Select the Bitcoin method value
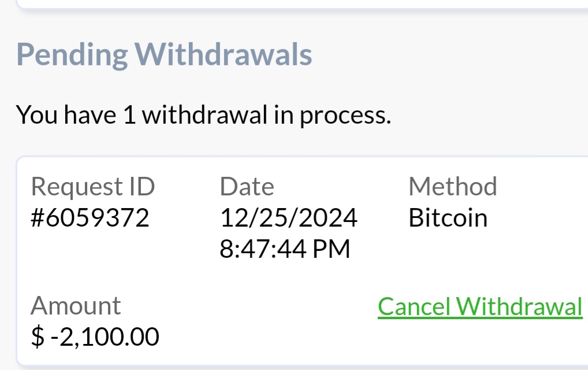This screenshot has width=588, height=370. [x=448, y=218]
